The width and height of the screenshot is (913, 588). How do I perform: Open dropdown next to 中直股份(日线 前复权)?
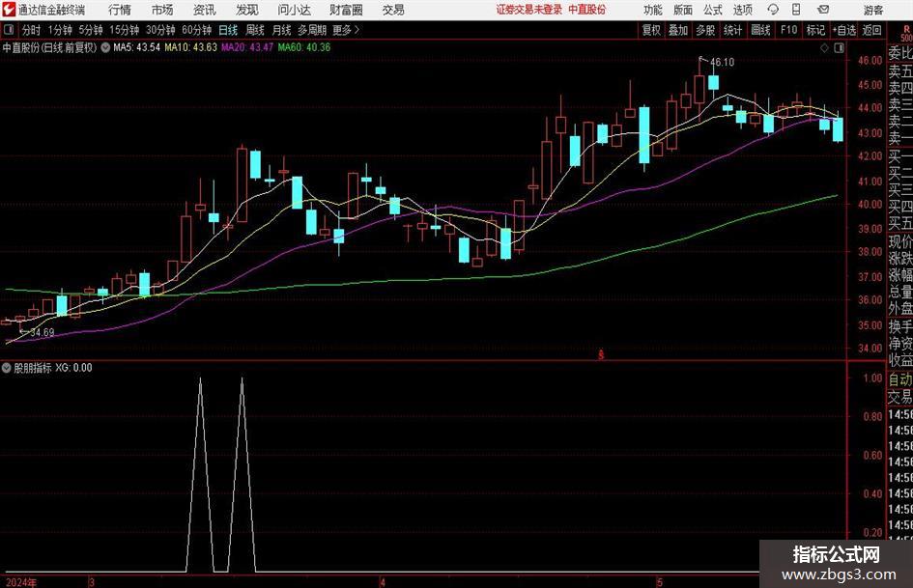tap(105, 47)
